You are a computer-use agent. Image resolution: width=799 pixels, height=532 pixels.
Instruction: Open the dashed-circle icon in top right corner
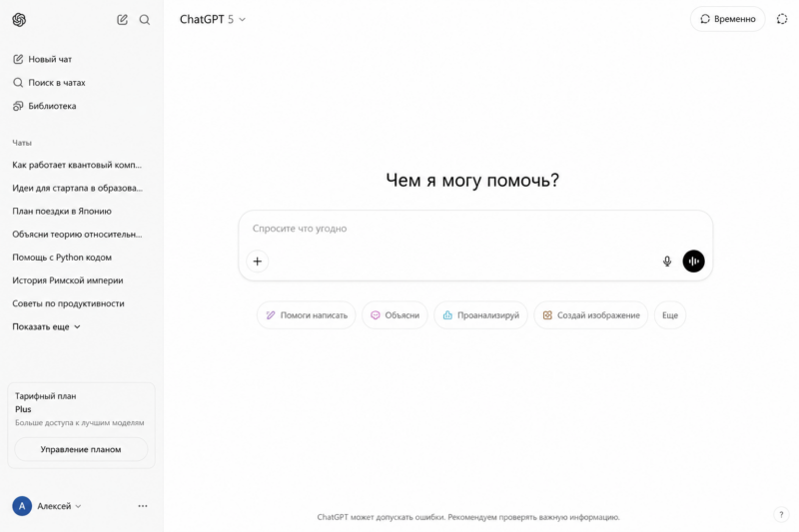coord(782,19)
